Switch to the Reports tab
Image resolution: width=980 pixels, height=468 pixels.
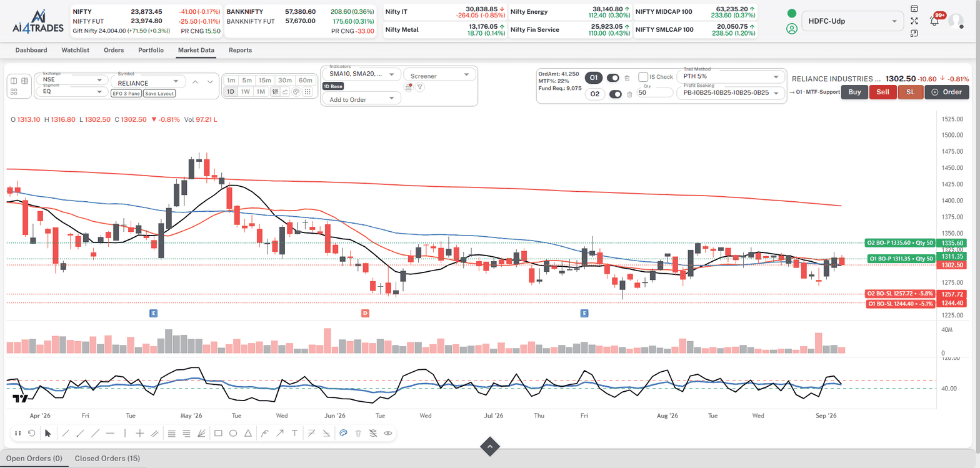point(240,50)
